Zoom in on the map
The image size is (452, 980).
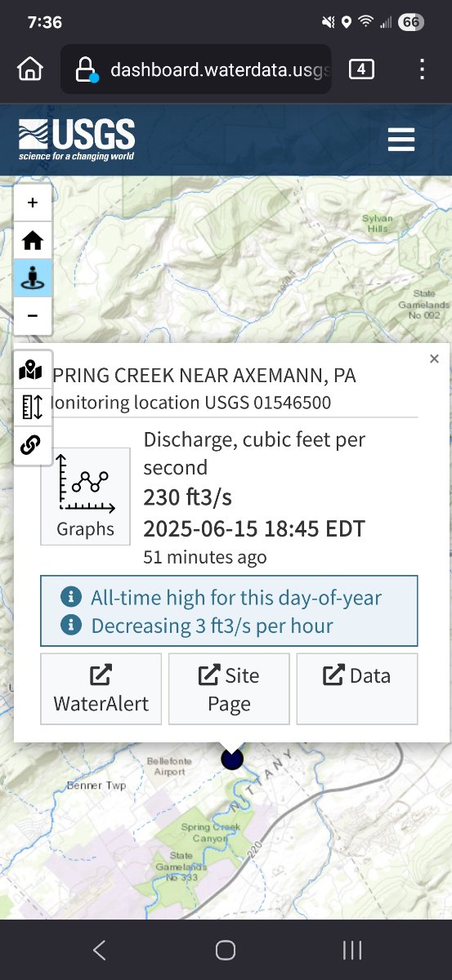pyautogui.click(x=33, y=203)
